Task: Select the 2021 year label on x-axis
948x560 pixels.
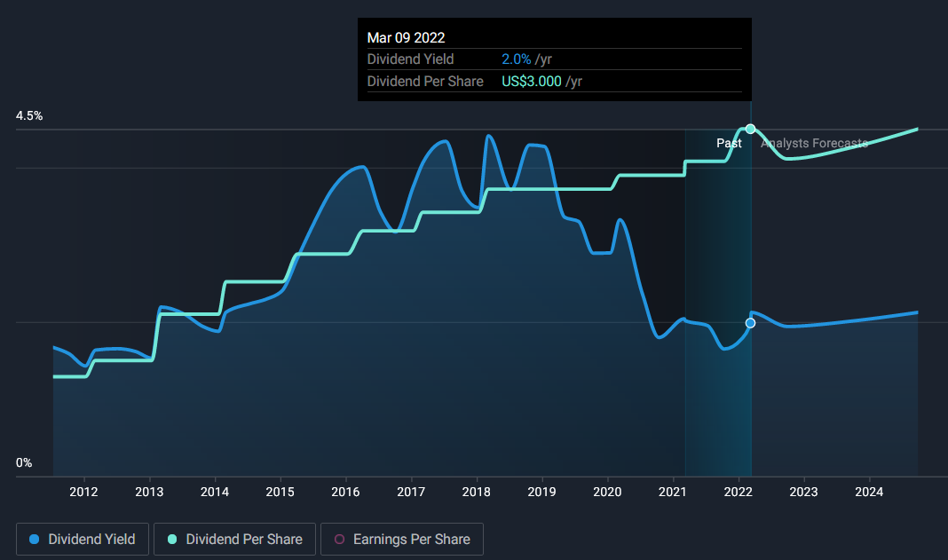Action: point(673,492)
